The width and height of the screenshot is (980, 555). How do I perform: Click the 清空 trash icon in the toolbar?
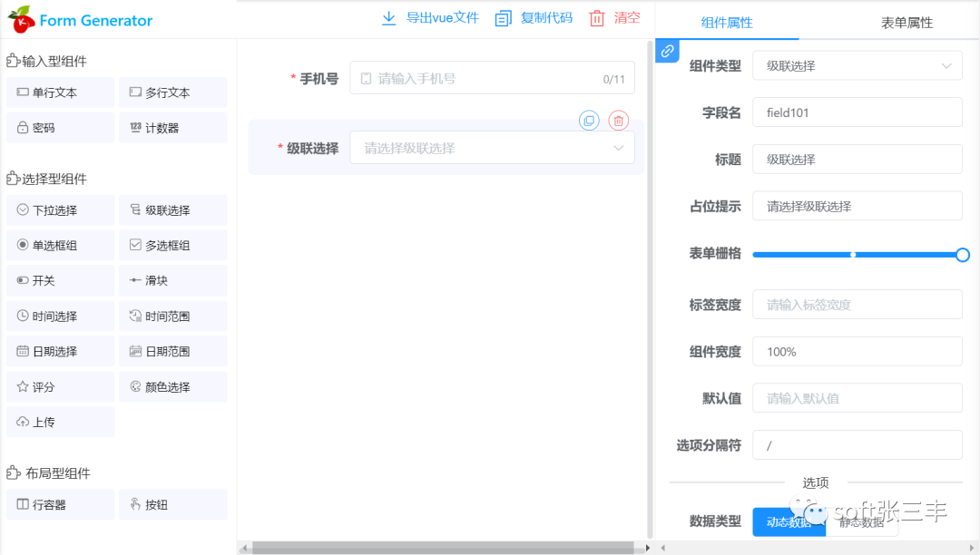[x=597, y=18]
